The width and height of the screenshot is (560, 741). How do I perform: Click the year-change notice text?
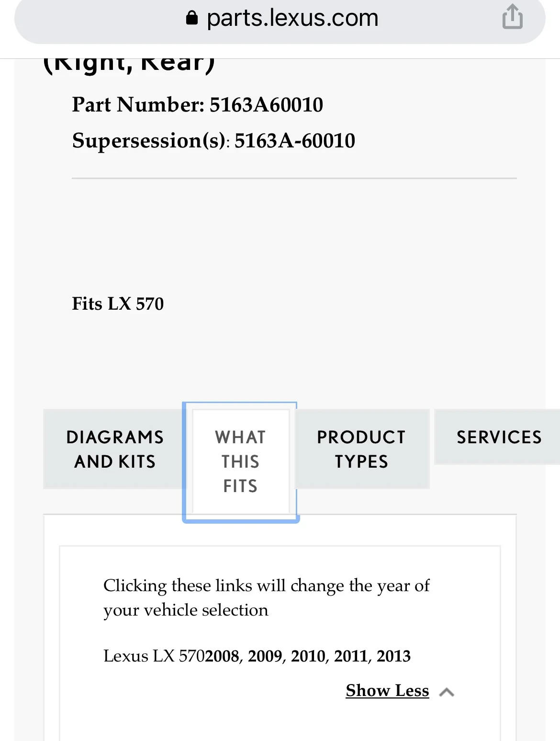pyautogui.click(x=266, y=597)
